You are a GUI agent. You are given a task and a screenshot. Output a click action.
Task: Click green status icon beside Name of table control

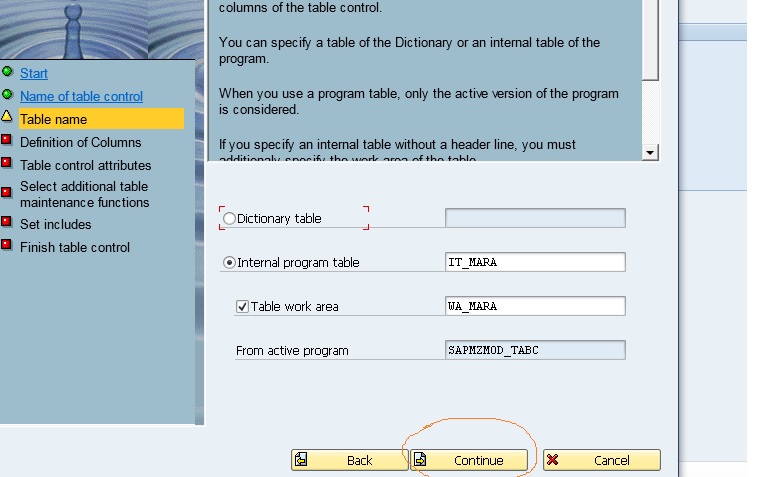[x=7, y=94]
